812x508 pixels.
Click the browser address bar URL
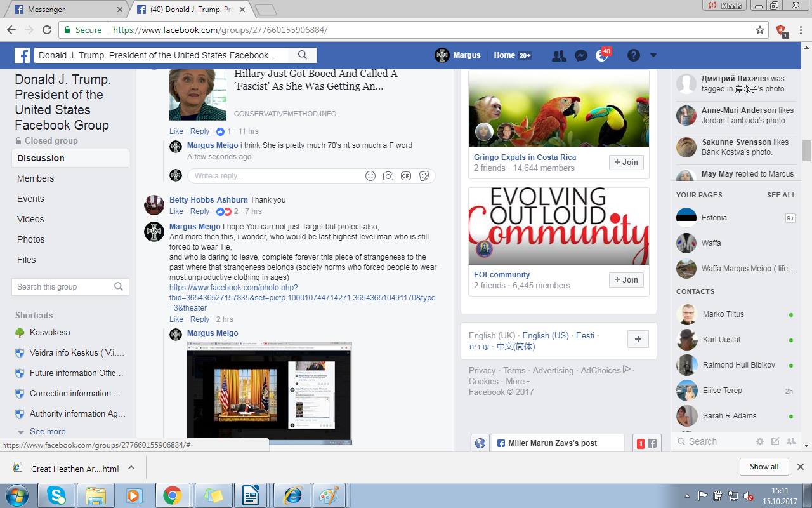(x=219, y=30)
